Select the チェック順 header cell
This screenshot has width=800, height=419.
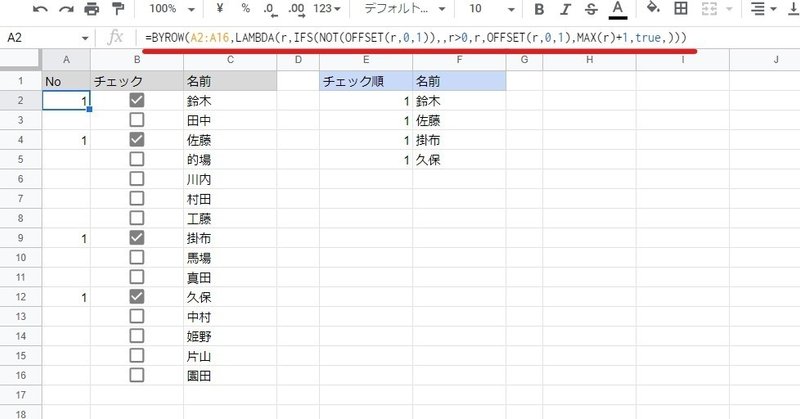366,81
